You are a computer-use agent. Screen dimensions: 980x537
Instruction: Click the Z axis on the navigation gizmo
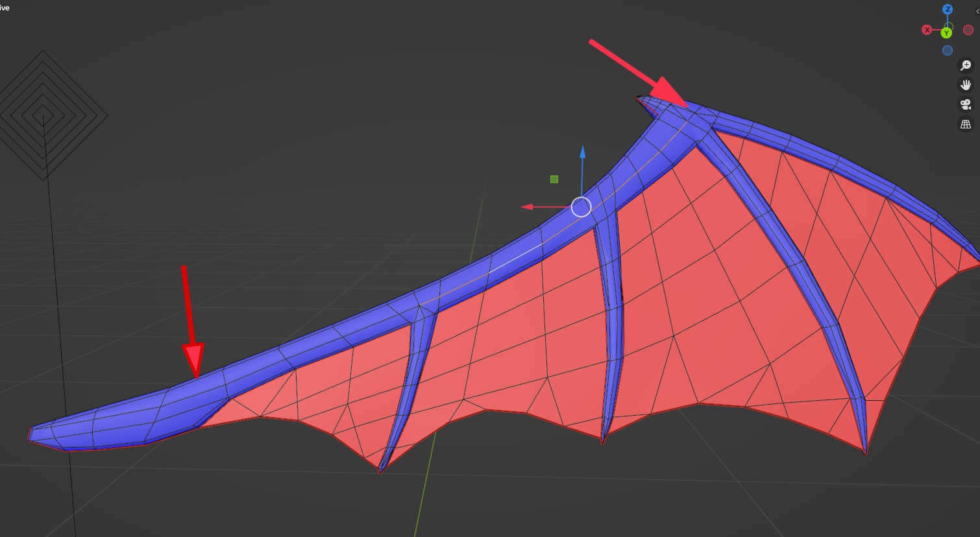(x=946, y=10)
